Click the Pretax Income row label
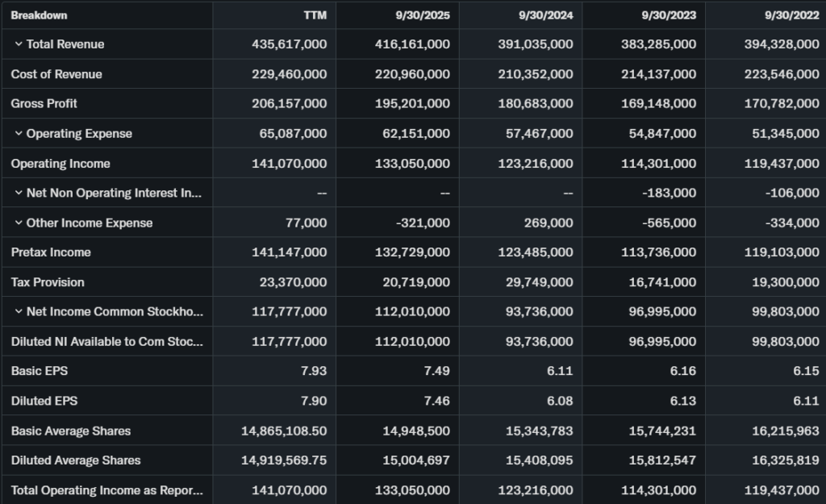The image size is (826, 504). point(51,252)
